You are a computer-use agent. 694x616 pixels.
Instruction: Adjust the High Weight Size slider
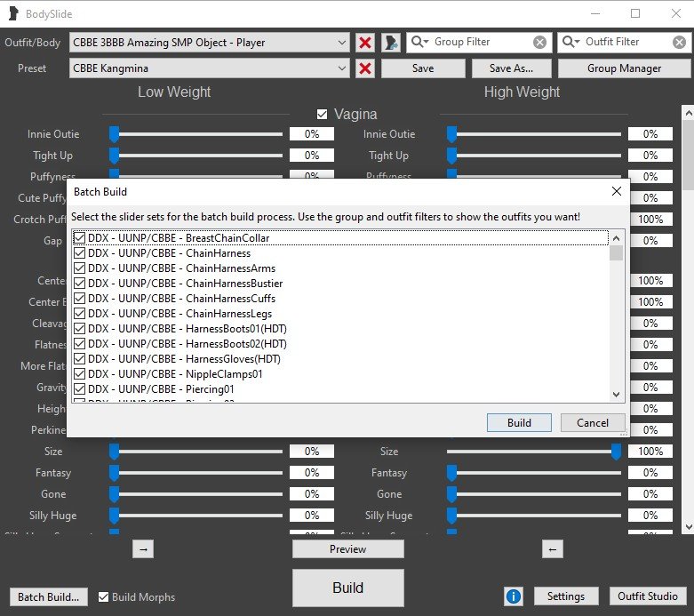click(615, 452)
